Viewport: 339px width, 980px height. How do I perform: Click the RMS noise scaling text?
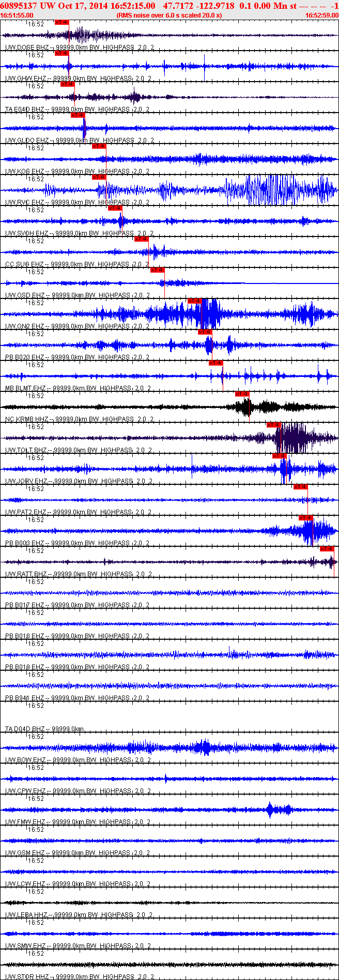click(x=169, y=15)
